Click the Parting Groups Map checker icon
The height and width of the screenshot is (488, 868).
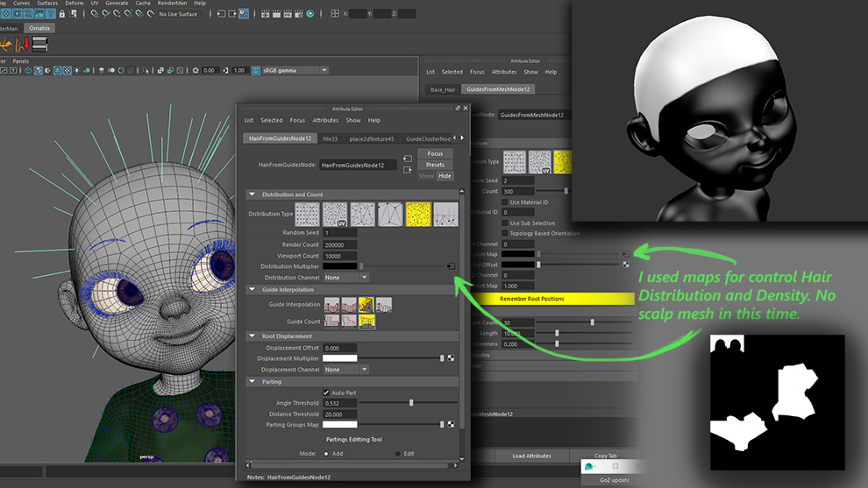(451, 424)
